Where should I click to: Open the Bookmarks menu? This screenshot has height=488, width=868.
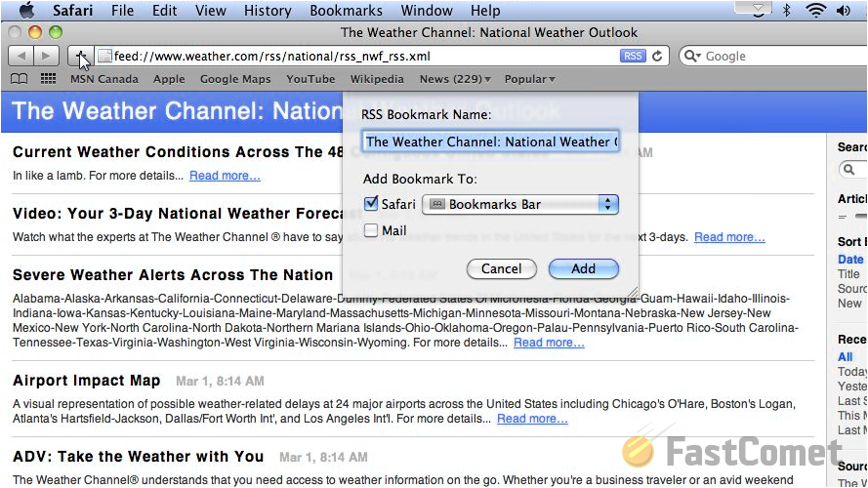point(346,10)
